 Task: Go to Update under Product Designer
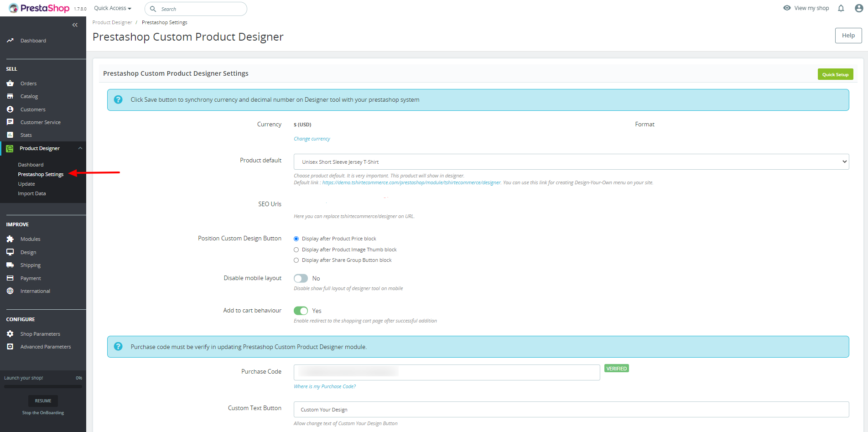(x=26, y=184)
